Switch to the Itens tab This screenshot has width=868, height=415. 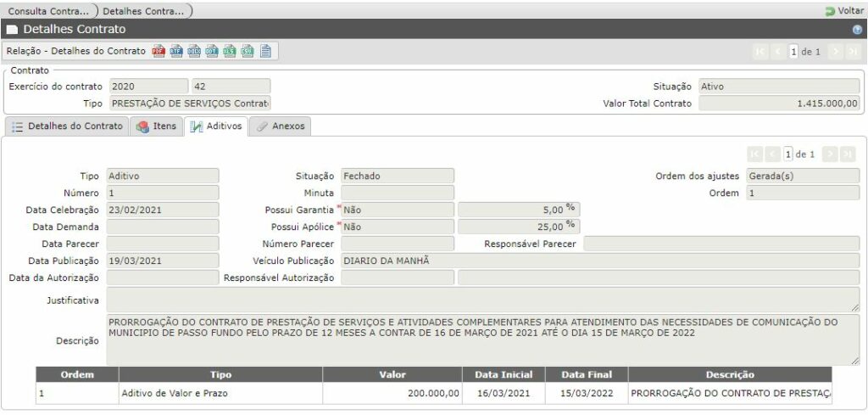coord(157,126)
